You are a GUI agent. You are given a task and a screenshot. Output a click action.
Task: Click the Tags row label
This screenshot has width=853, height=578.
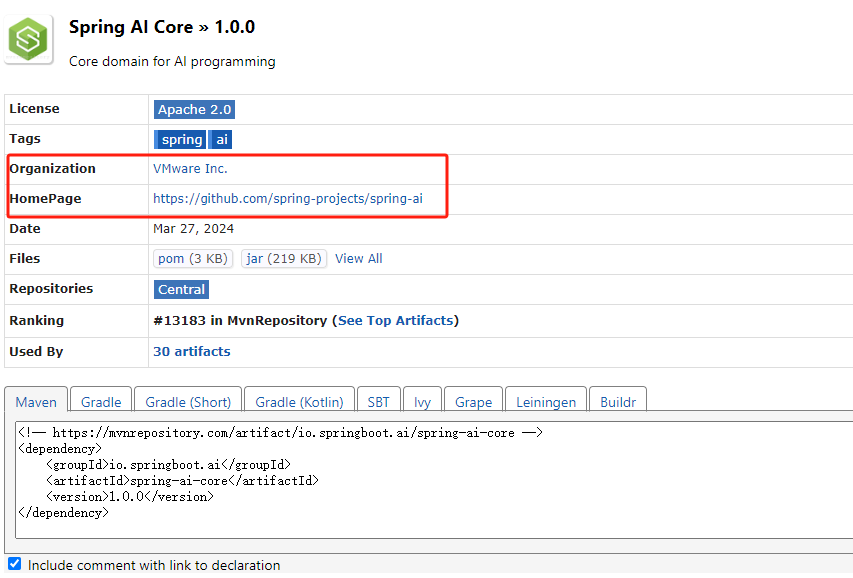25,139
